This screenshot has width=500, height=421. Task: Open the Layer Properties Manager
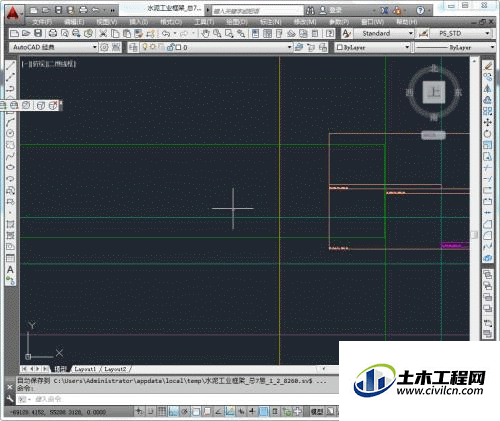click(133, 47)
